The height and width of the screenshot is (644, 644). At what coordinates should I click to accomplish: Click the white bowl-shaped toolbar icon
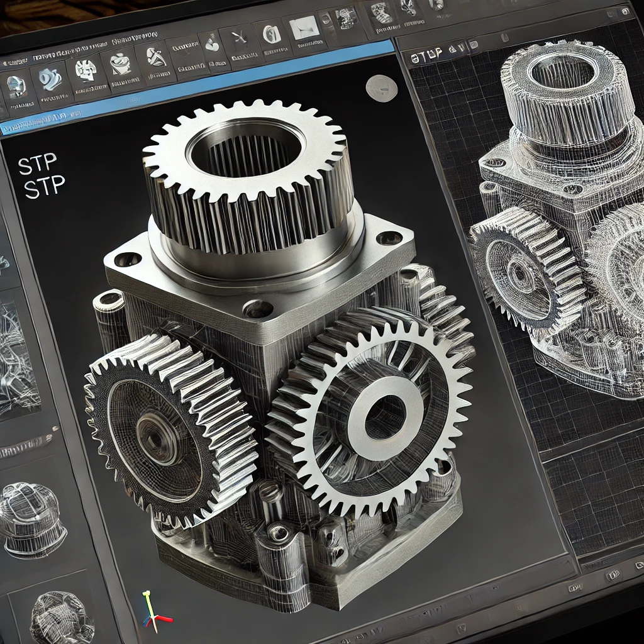[x=121, y=64]
